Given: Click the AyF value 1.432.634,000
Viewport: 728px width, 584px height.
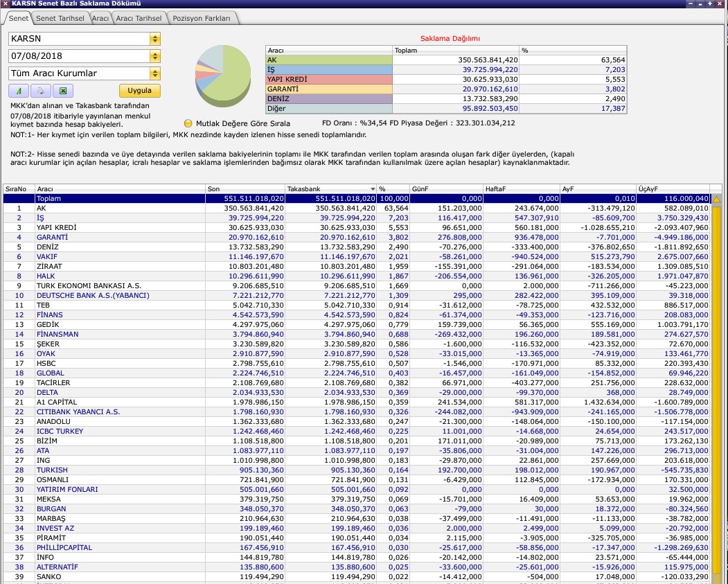Looking at the screenshot, I should [x=609, y=402].
